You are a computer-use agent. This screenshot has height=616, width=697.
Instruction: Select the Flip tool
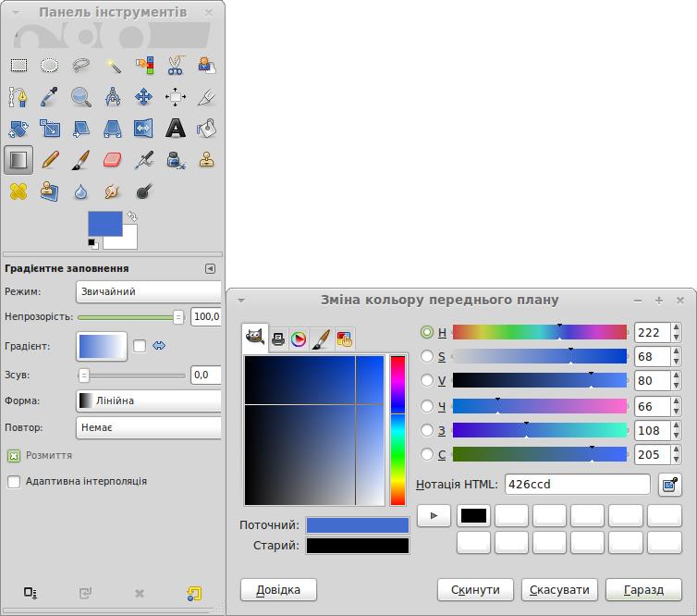(x=143, y=129)
